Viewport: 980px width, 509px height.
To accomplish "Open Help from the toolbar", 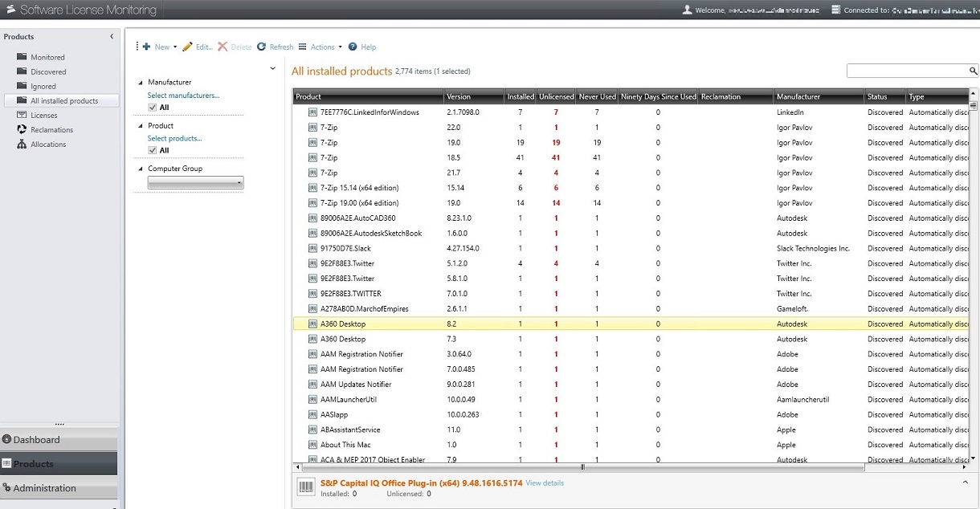I will (x=362, y=47).
